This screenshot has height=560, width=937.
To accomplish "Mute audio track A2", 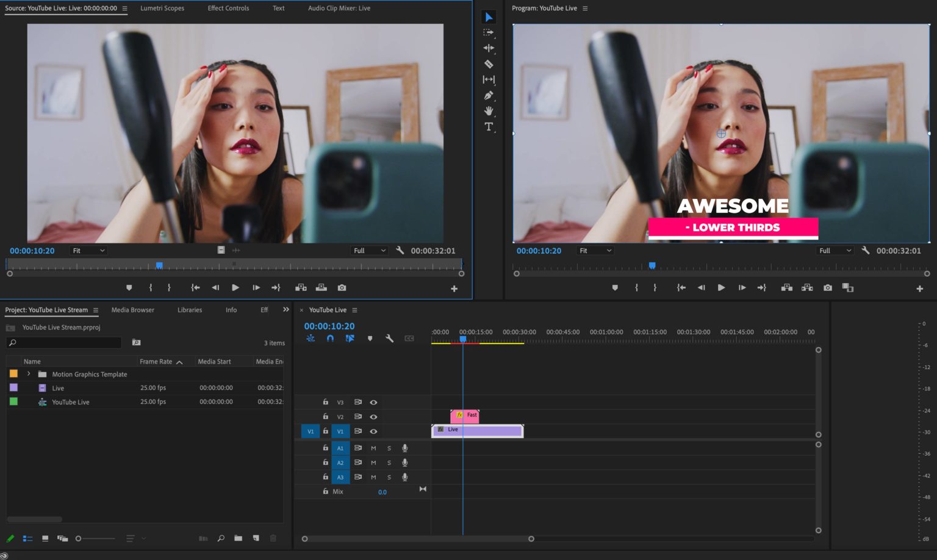I will point(373,462).
